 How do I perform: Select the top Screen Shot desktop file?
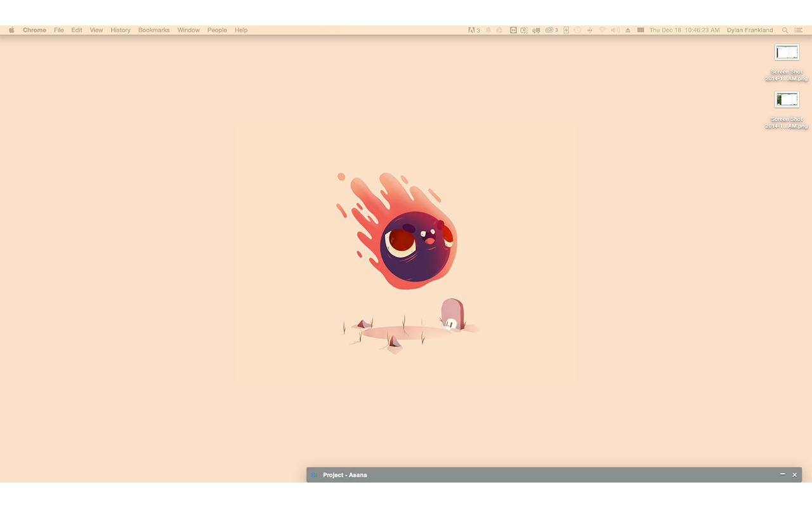pos(787,62)
